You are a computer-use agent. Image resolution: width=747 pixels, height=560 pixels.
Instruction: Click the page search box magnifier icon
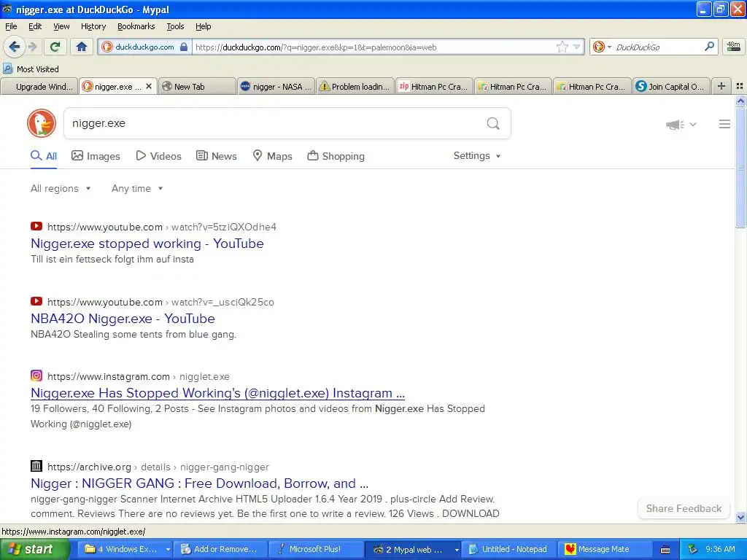click(x=493, y=124)
